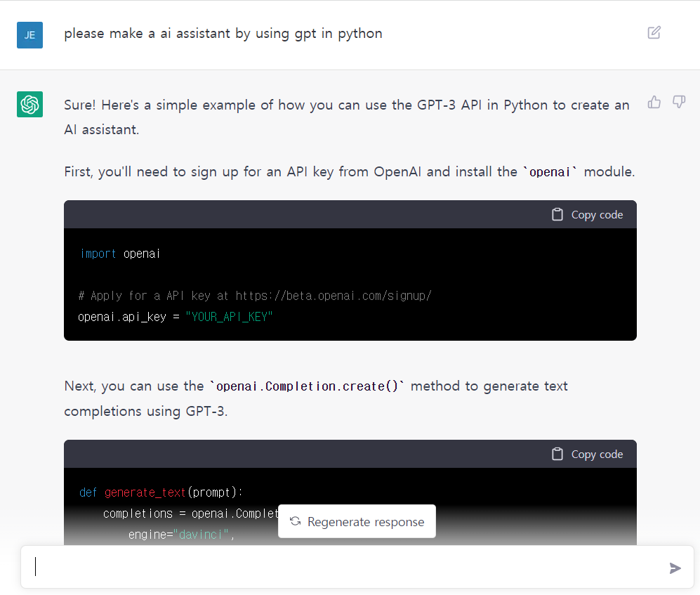700x595 pixels.
Task: Click the user prompt text about gpt in python
Action: coord(223,34)
